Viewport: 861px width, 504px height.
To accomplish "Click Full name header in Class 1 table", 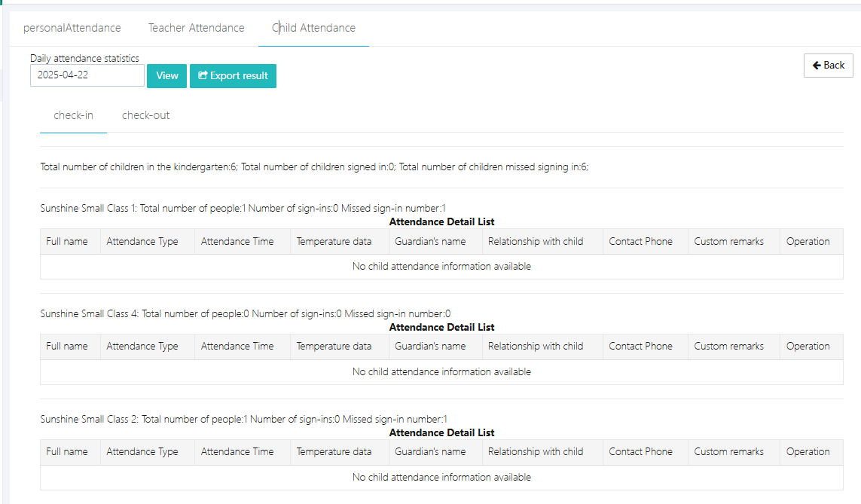I will [x=67, y=242].
